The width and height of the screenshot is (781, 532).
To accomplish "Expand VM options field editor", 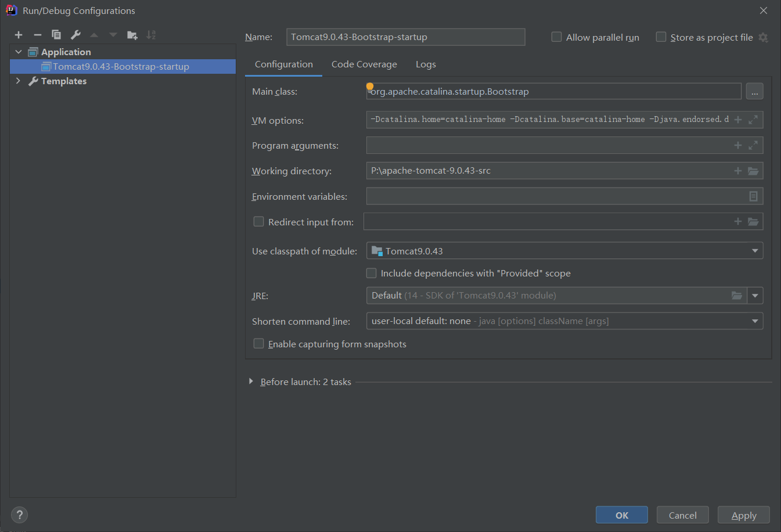I will pyautogui.click(x=753, y=120).
